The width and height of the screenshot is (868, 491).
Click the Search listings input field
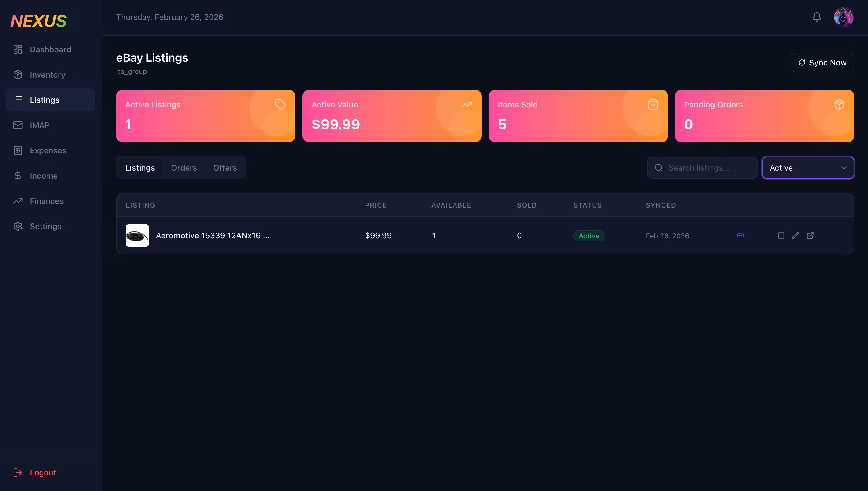point(702,168)
